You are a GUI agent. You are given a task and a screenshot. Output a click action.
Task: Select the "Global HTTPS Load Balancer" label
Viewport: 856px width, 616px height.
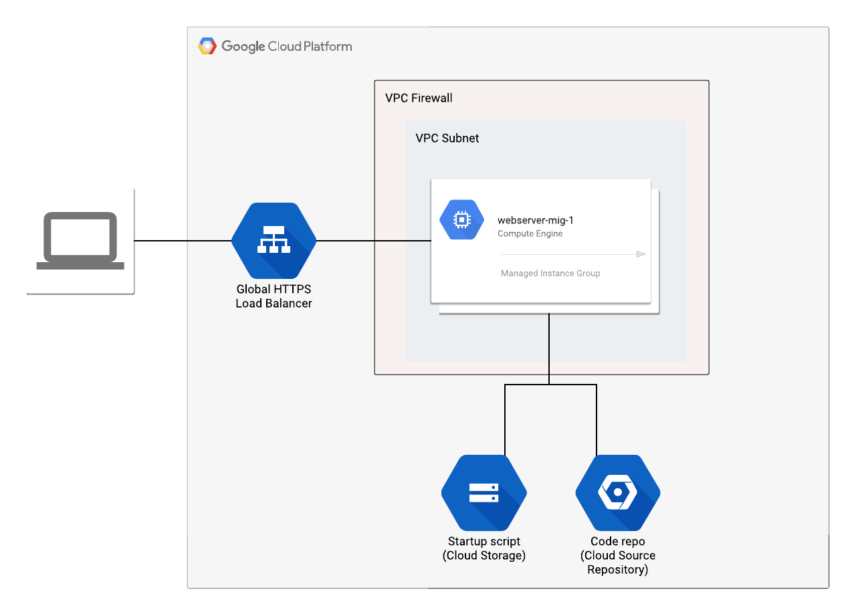point(274,296)
